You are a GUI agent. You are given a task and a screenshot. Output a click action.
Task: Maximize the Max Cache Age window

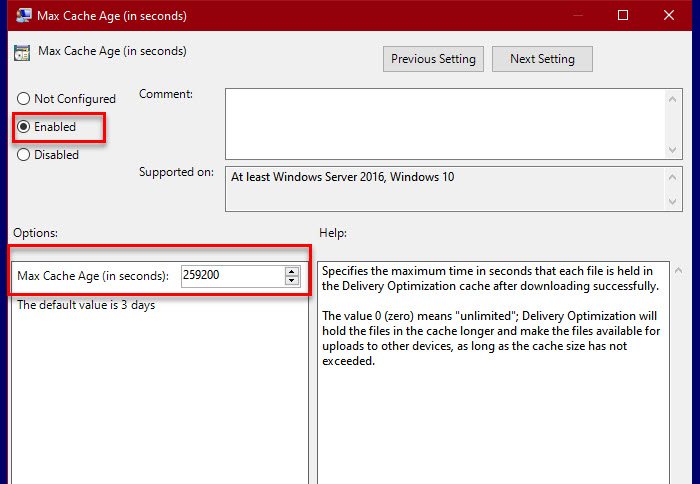coord(623,15)
